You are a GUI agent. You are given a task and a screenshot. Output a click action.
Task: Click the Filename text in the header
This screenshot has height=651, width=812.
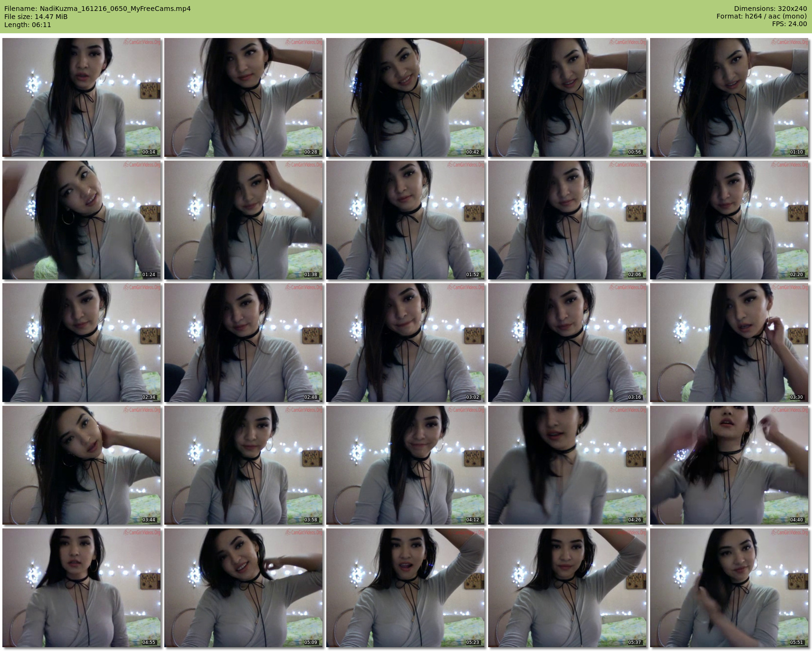pyautogui.click(x=97, y=9)
